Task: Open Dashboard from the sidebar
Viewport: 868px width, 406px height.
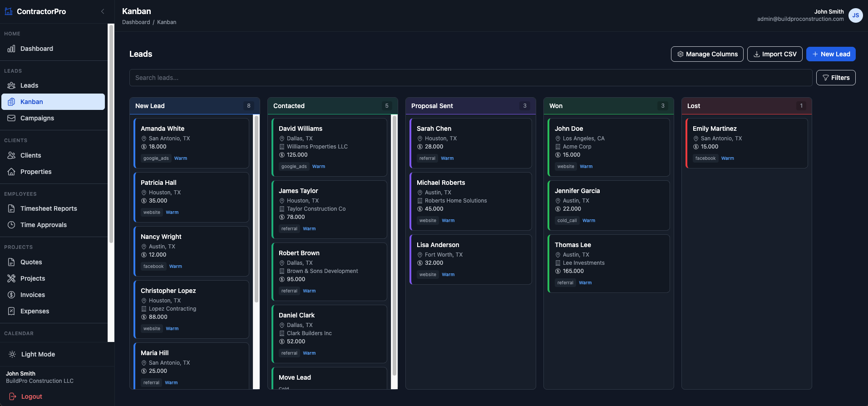Action: (36, 49)
